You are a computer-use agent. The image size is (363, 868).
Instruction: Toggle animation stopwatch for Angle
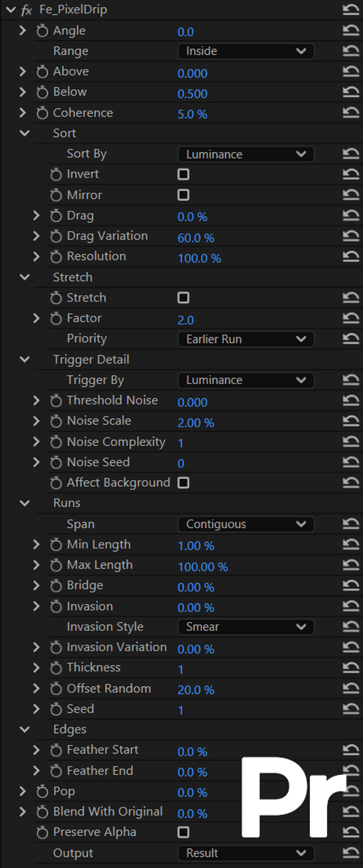coord(42,31)
